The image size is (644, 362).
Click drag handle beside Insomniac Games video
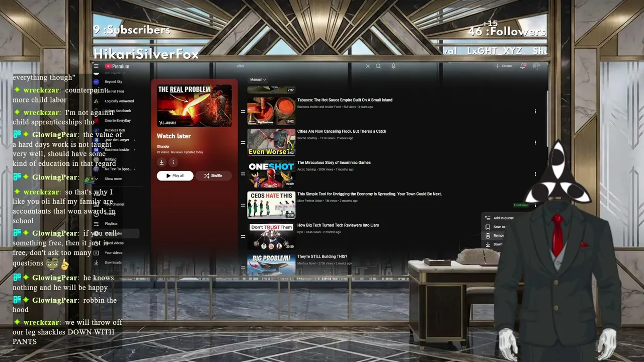(x=243, y=174)
